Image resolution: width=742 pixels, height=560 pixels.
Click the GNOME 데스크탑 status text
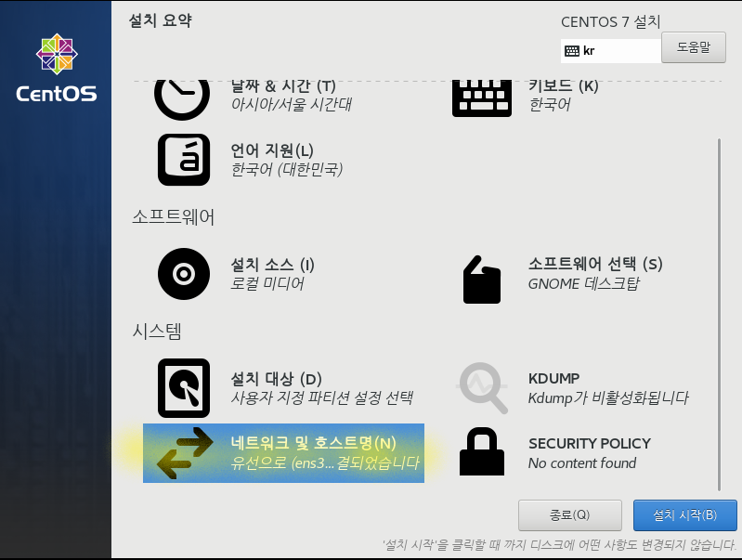[583, 283]
